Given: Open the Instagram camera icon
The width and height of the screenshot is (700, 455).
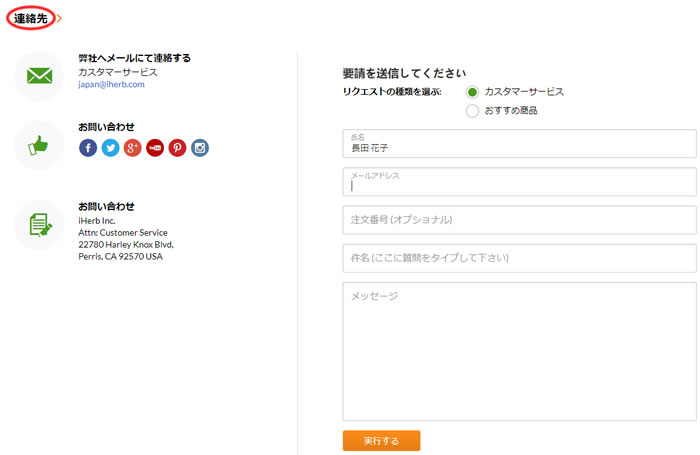Looking at the screenshot, I should tap(200, 148).
